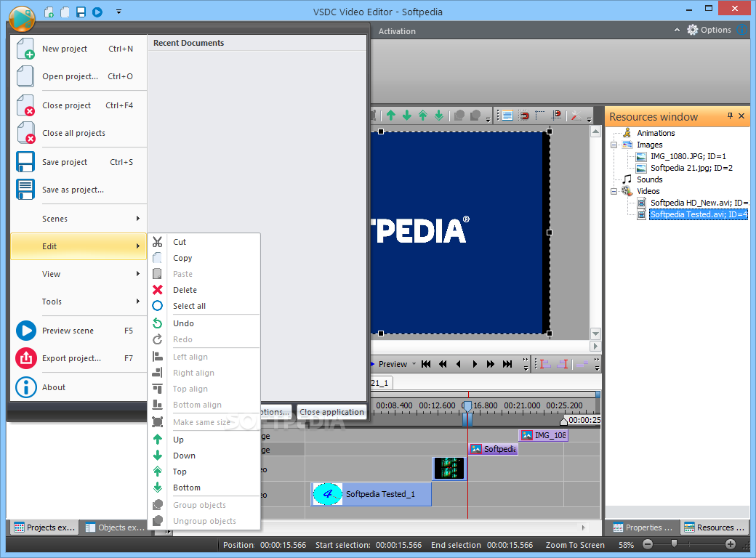Select Cut in the Edit submenu
Image resolution: width=756 pixels, height=558 pixels.
204,242
